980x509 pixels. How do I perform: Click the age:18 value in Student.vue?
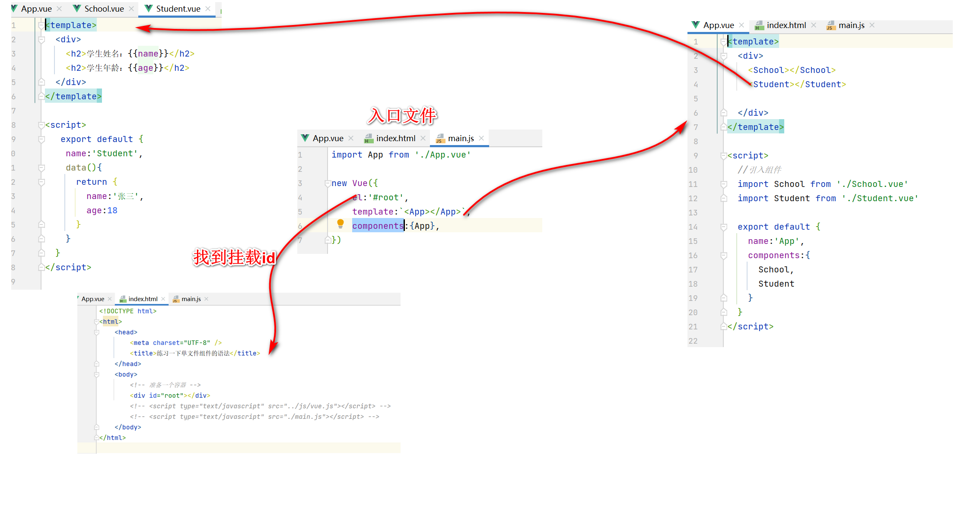point(112,210)
